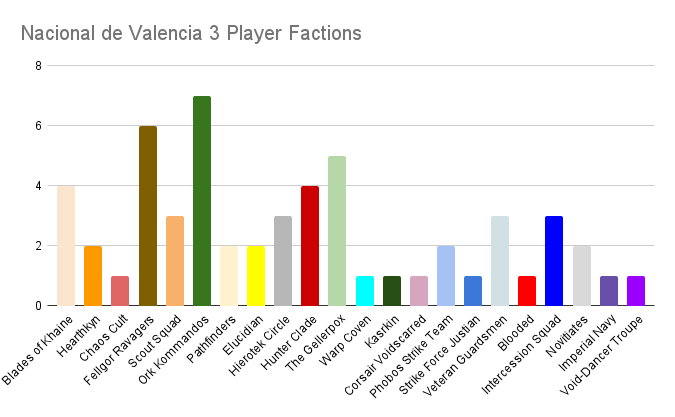675x417 pixels.
Task: Click the Kasrkin axis label text
Action: 380,328
